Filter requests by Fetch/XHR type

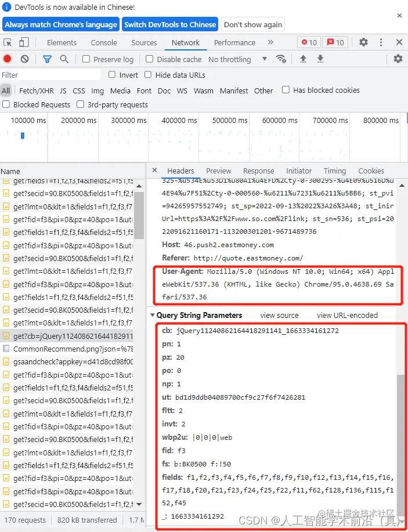(37, 91)
